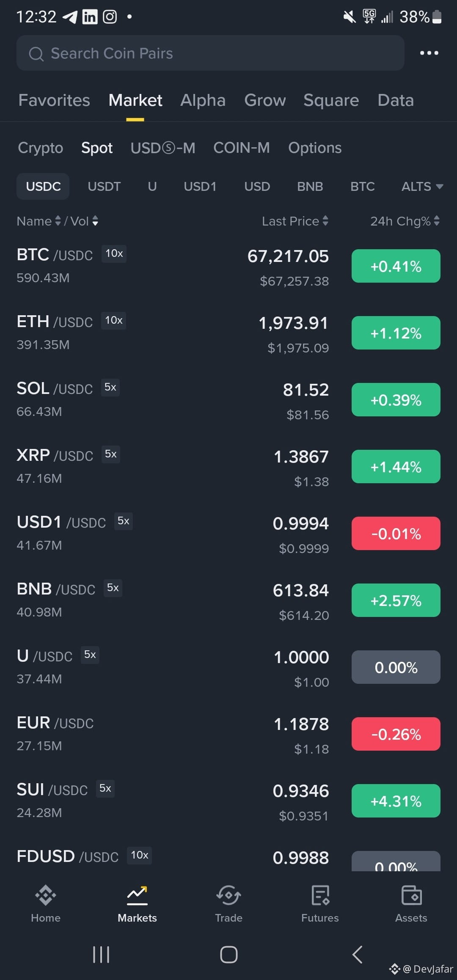Screen dimensions: 457x980
Task: Tap the Android back navigation arrow
Action: pos(358,955)
